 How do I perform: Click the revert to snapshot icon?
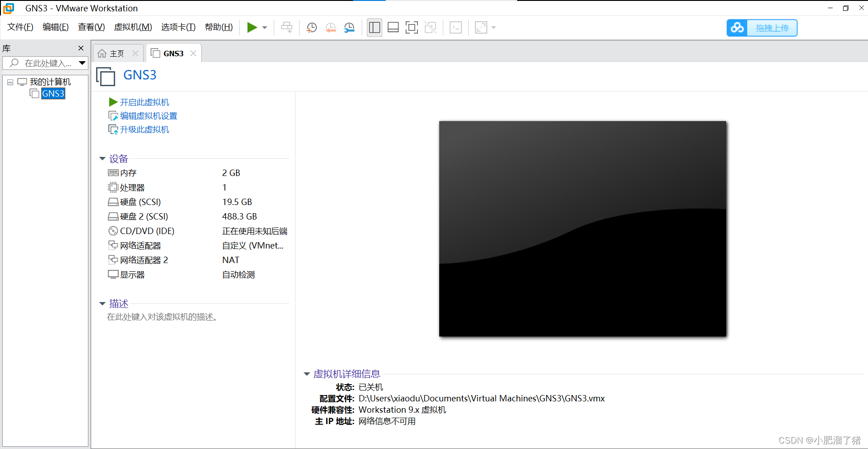(x=331, y=28)
